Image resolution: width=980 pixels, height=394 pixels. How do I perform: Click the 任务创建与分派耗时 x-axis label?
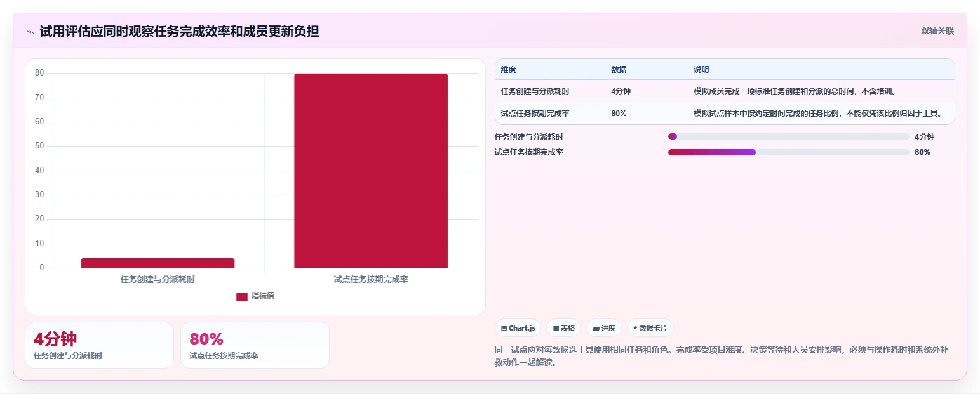[x=158, y=279]
